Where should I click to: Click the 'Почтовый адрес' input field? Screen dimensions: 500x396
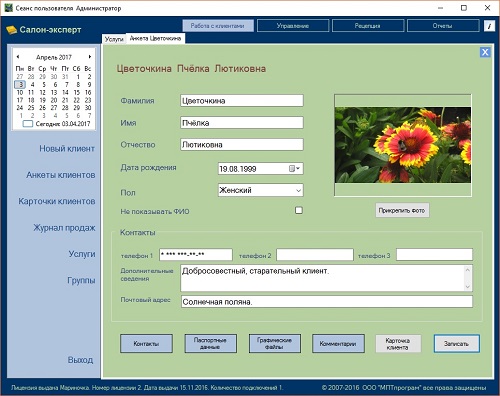tap(327, 302)
